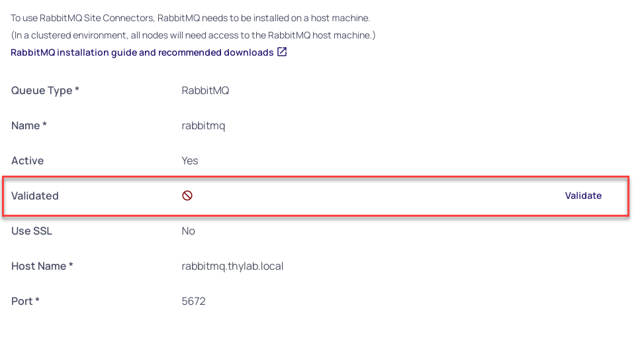Click the Active value Yes
The image size is (644, 338).
[x=190, y=161]
